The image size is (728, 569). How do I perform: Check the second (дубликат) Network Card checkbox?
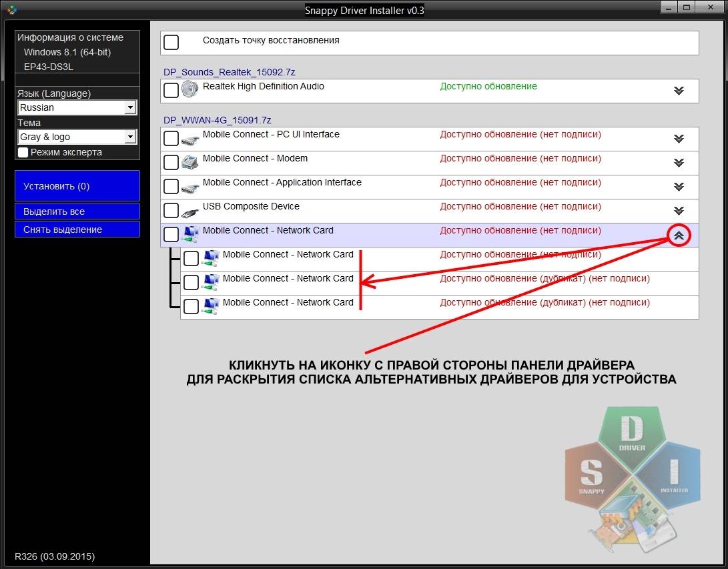click(191, 282)
